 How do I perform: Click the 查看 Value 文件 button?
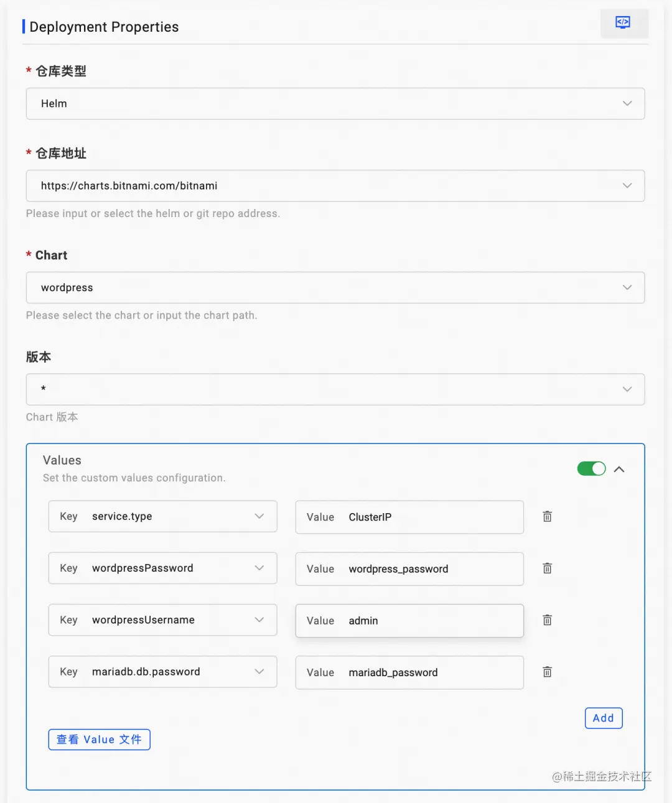100,740
